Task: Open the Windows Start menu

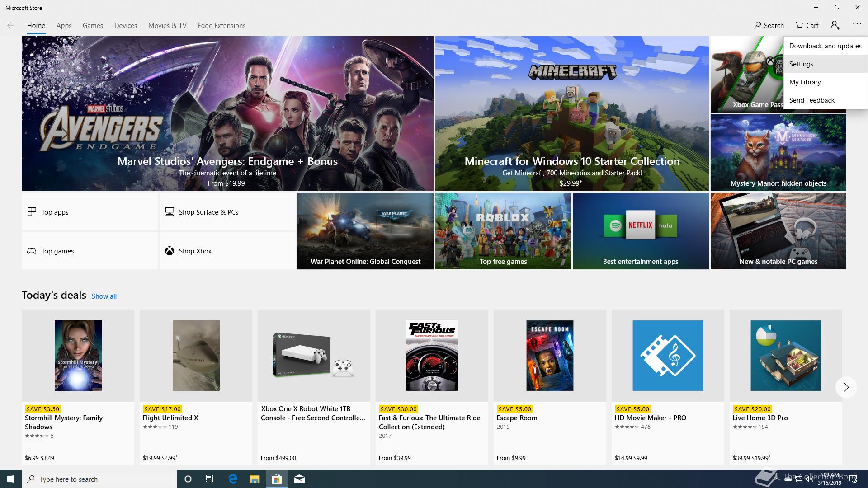Action: [x=11, y=479]
